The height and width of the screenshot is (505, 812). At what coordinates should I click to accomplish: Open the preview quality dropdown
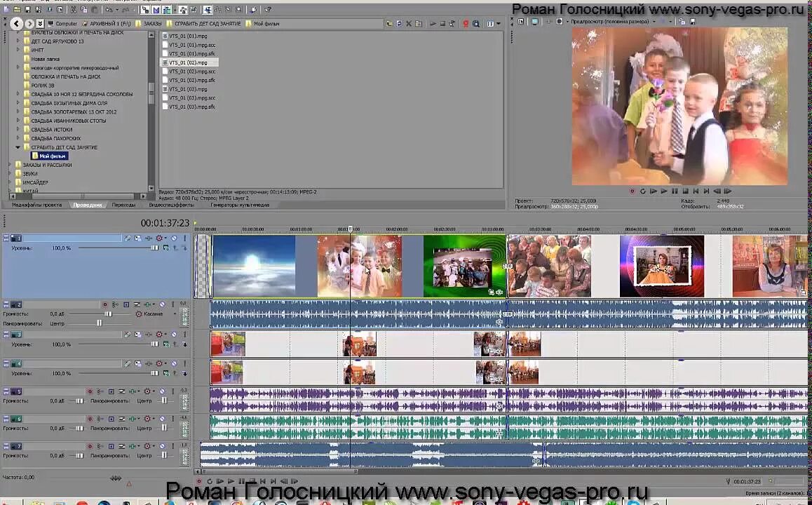point(654,22)
